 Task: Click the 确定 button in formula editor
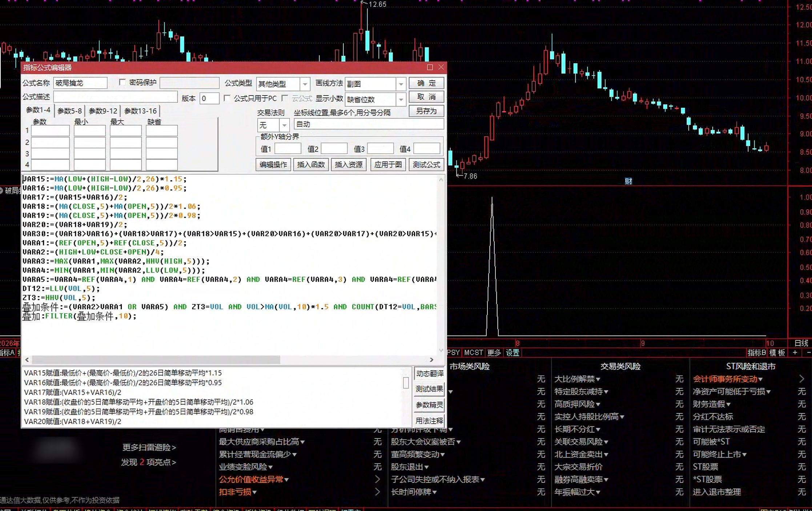[426, 83]
